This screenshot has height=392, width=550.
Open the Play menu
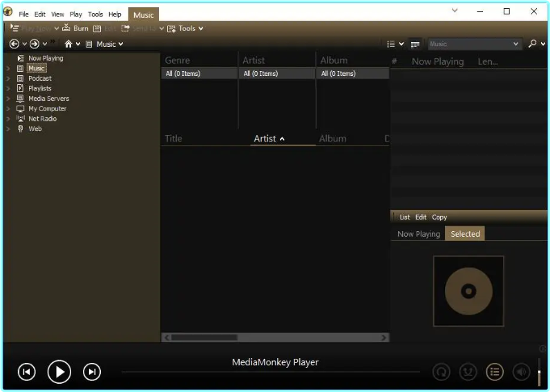(x=76, y=14)
